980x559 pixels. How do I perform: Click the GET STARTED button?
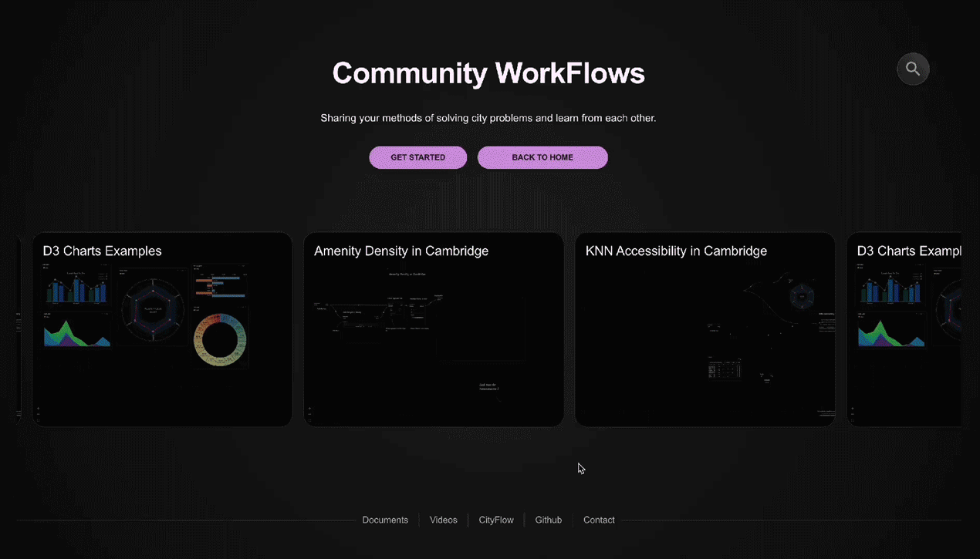[x=417, y=157]
